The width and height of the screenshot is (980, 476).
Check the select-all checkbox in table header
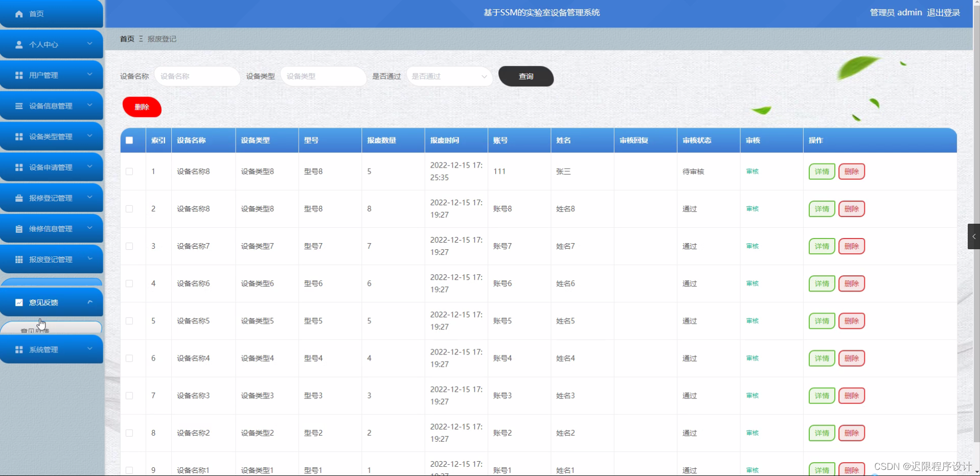pos(129,140)
